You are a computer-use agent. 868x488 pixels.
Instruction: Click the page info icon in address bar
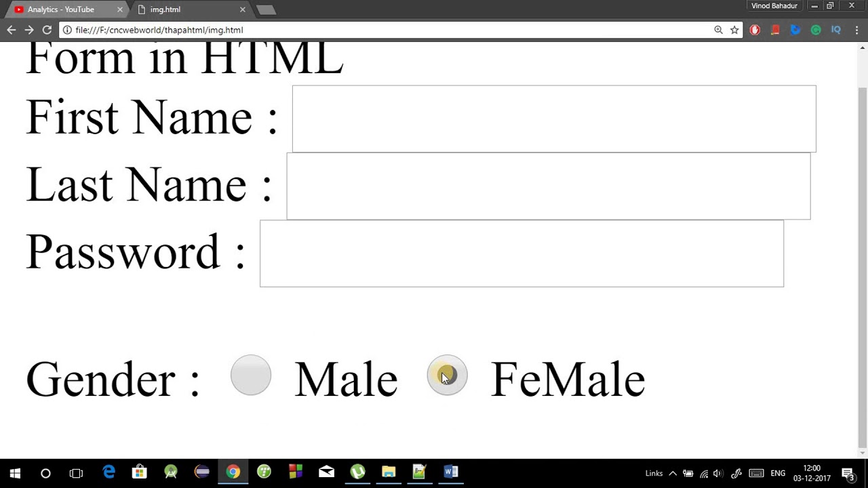(67, 30)
